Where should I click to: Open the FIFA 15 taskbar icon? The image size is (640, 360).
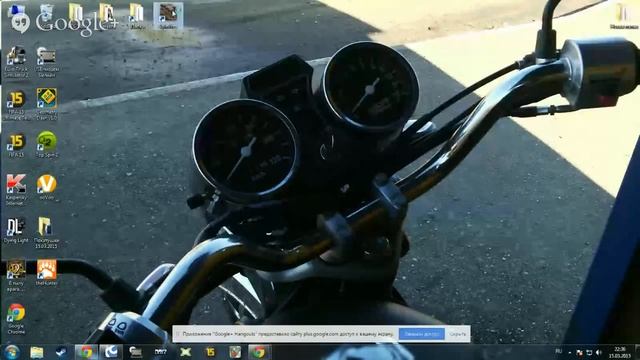210,352
